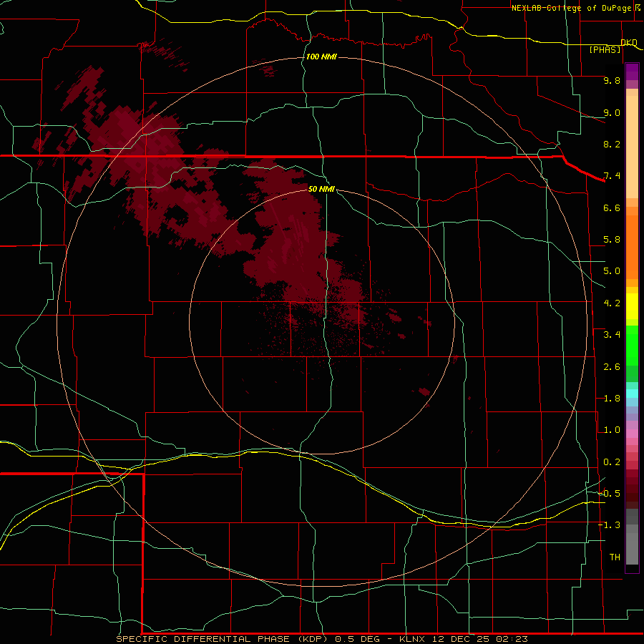644x644 pixels.
Task: Click the 3.4 value on color scale
Action: click(x=612, y=335)
